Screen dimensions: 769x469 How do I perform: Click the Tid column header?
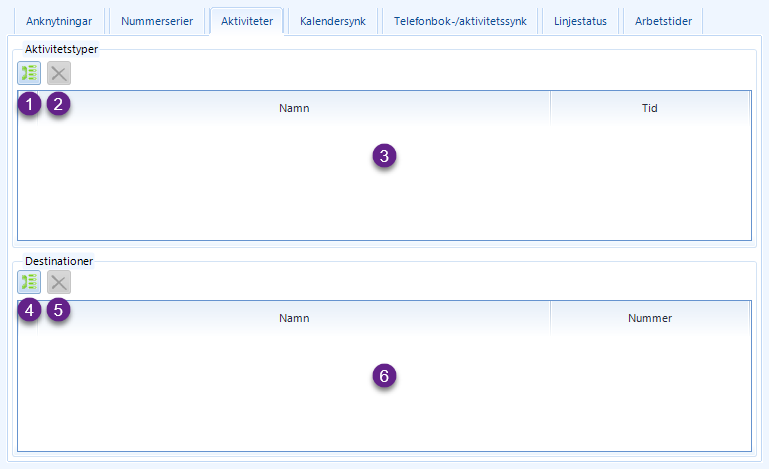(650, 108)
